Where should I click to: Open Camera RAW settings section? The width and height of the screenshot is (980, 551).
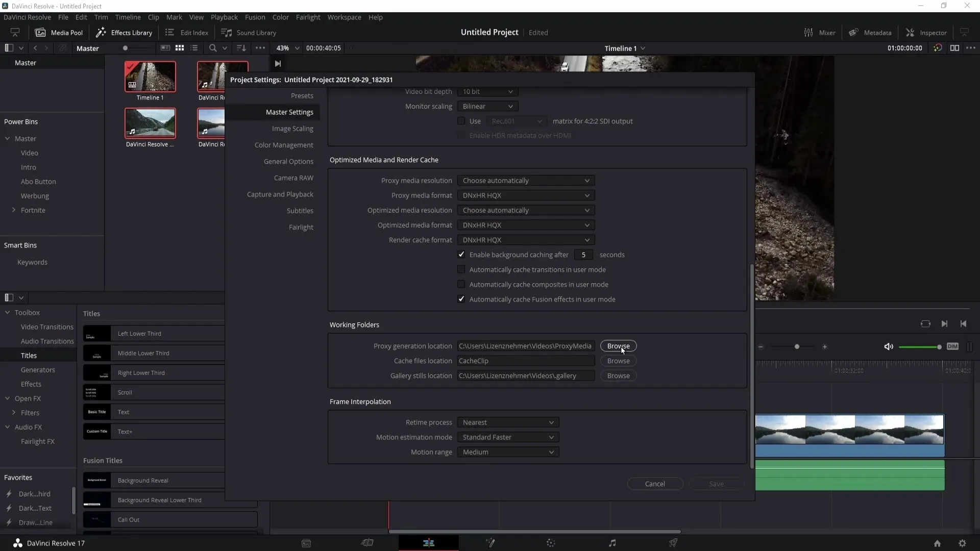pos(294,177)
